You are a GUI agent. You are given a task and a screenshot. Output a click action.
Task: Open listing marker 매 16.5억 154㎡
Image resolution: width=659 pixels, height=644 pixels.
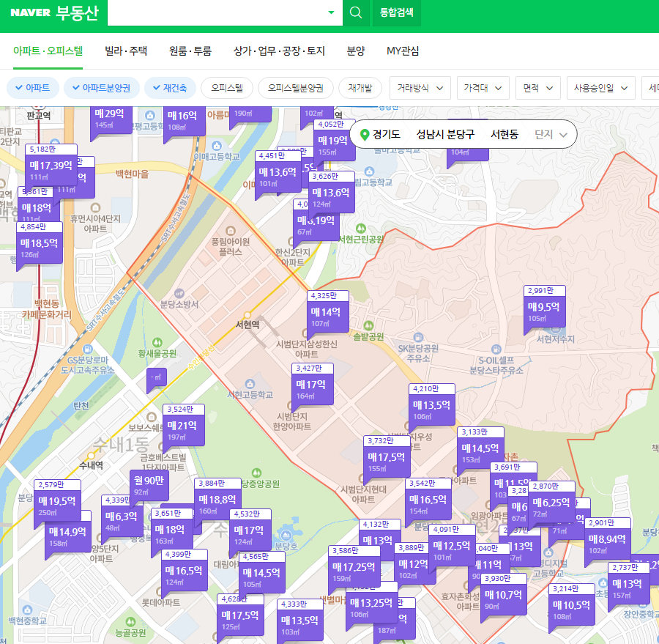point(428,500)
